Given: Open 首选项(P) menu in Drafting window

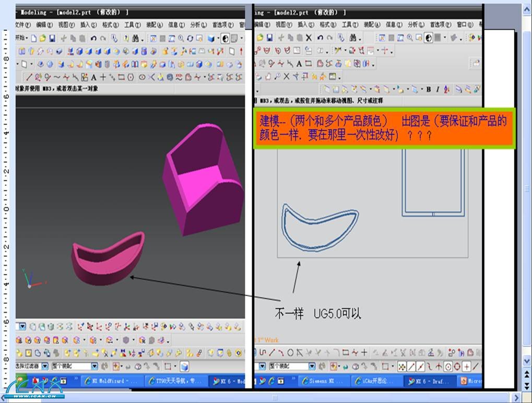Looking at the screenshot, I should coord(441,25).
